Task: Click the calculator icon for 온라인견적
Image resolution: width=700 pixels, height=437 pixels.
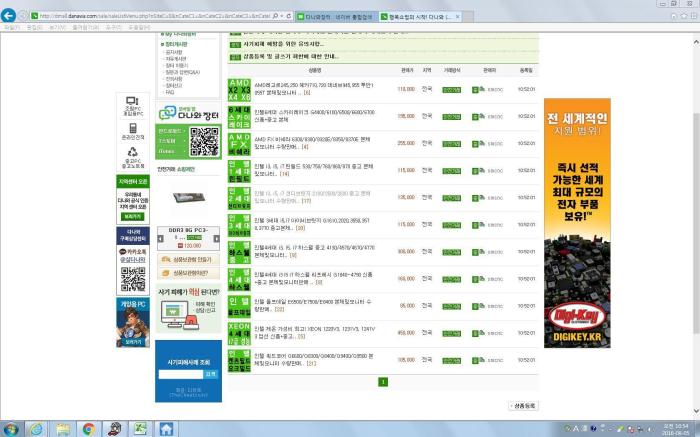Action: point(132,128)
